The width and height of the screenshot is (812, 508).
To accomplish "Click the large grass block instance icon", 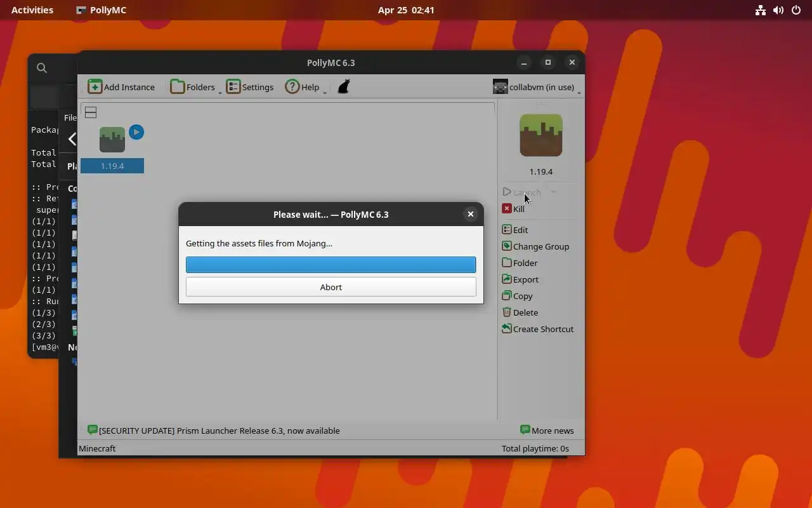I will pyautogui.click(x=541, y=135).
